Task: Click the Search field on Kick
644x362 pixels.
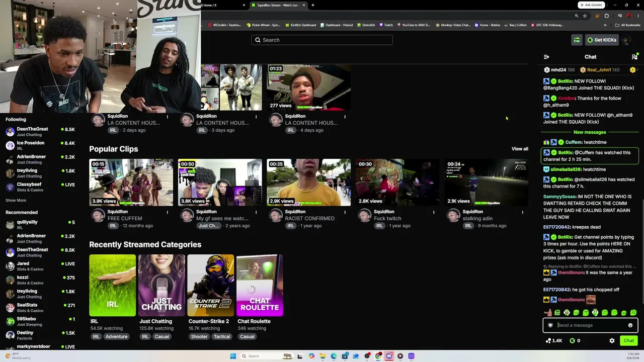Action: coord(322,40)
